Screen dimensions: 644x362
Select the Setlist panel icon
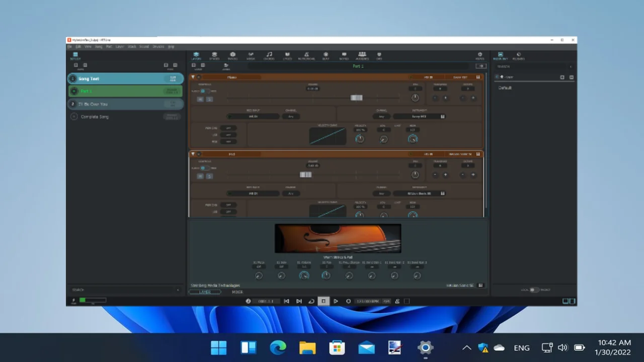click(75, 56)
